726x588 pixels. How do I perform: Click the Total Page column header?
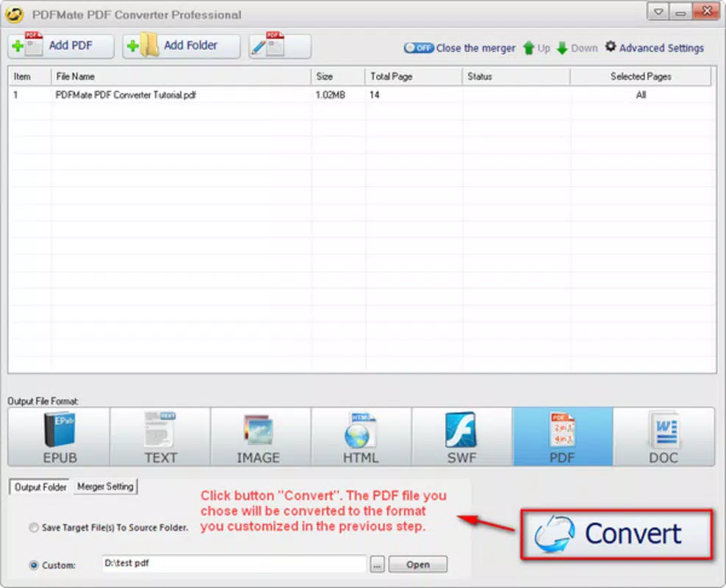(413, 76)
